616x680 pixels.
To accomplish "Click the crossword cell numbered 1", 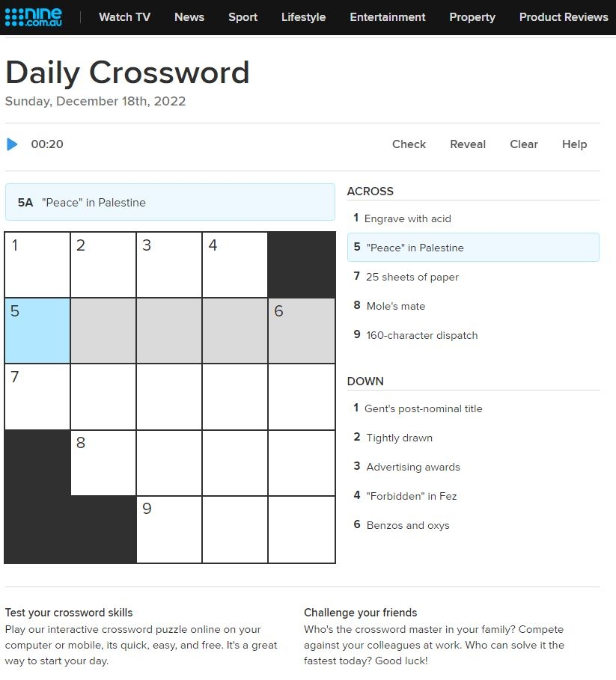I will [x=37, y=264].
